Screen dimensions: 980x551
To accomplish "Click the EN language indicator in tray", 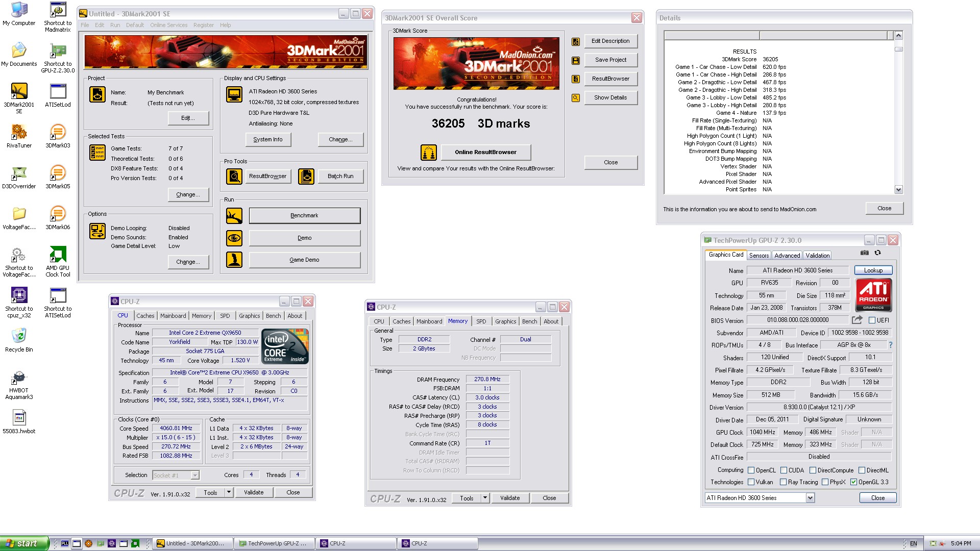I will (914, 543).
